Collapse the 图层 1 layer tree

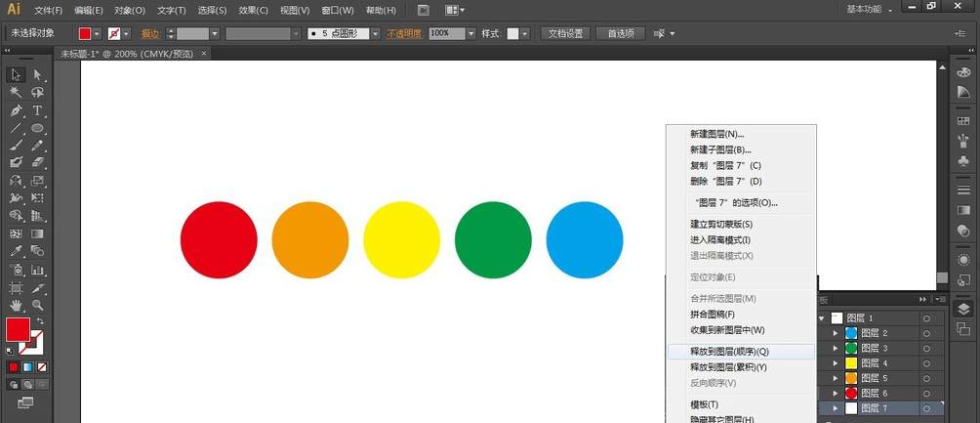click(x=823, y=318)
